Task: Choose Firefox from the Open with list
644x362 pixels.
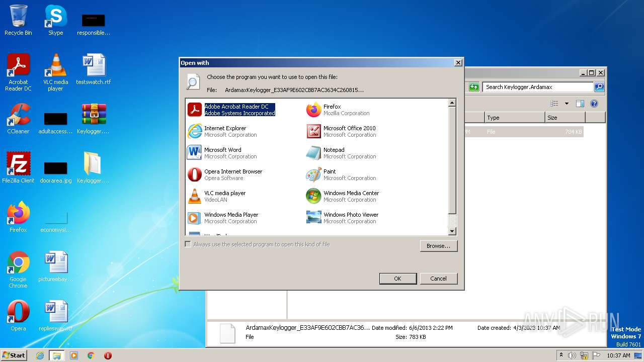Action: [338, 110]
